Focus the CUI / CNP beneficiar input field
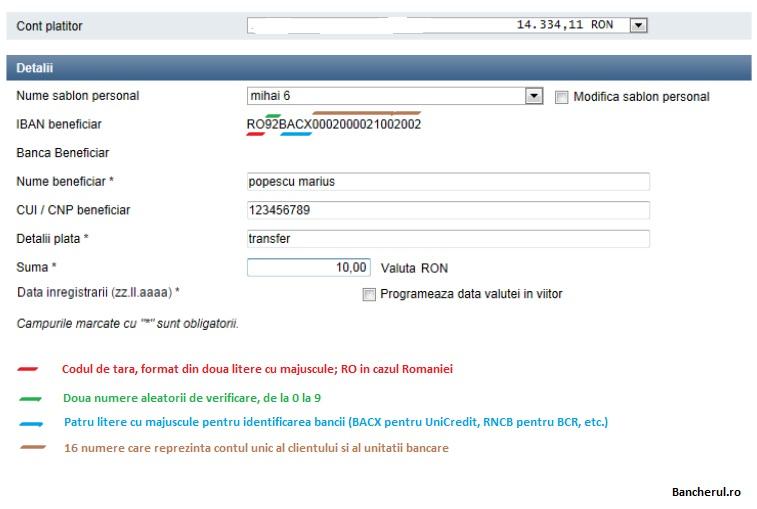Viewport: 757px width, 509px height. click(448, 211)
